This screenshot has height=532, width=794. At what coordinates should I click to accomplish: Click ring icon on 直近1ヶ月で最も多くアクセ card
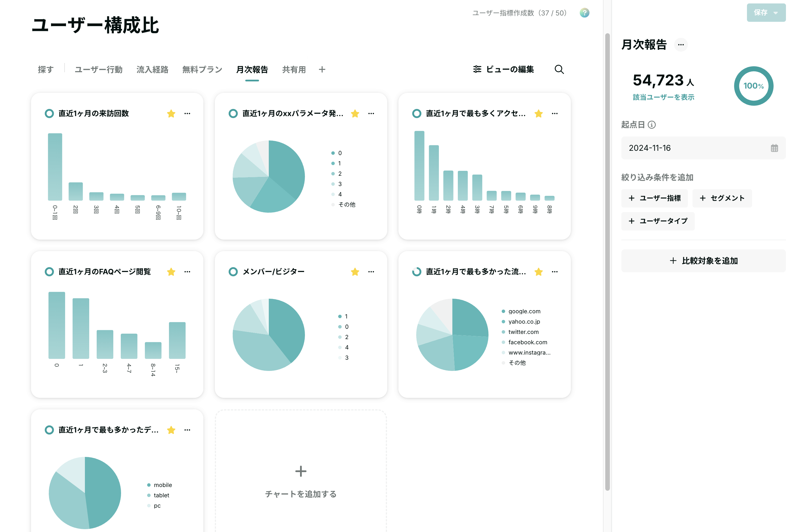tap(417, 113)
